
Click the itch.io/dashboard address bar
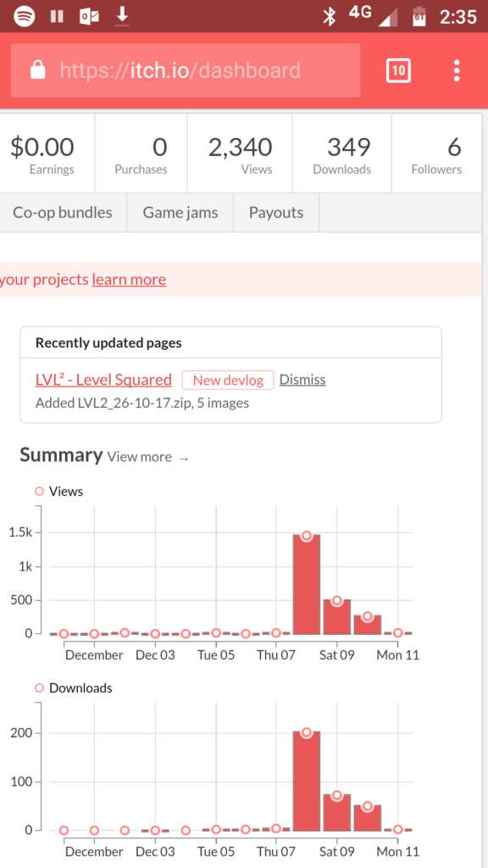pos(186,70)
